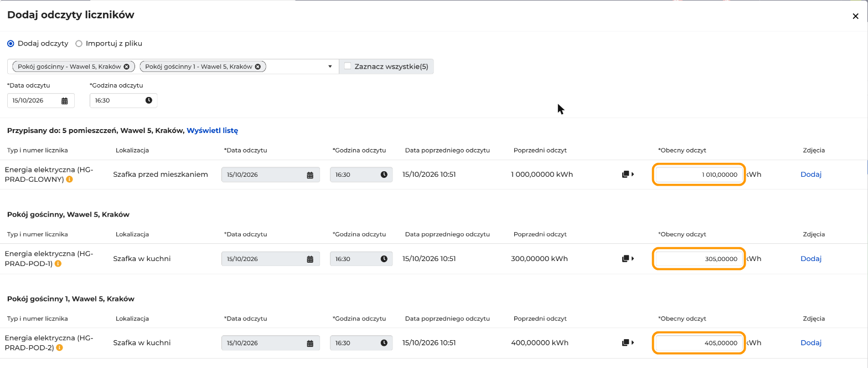Close the 'Dodaj odczyty liczników' dialog

click(x=855, y=16)
